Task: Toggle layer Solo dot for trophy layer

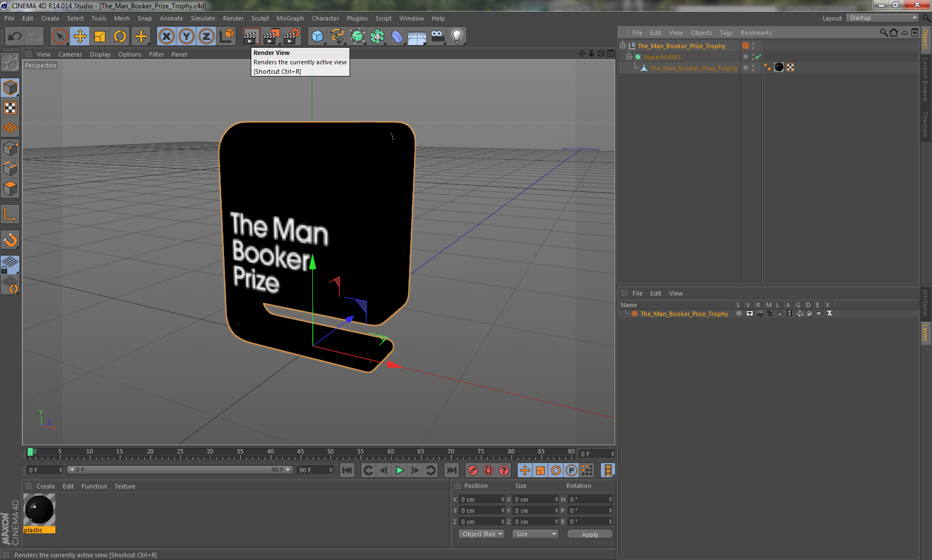Action: [738, 313]
